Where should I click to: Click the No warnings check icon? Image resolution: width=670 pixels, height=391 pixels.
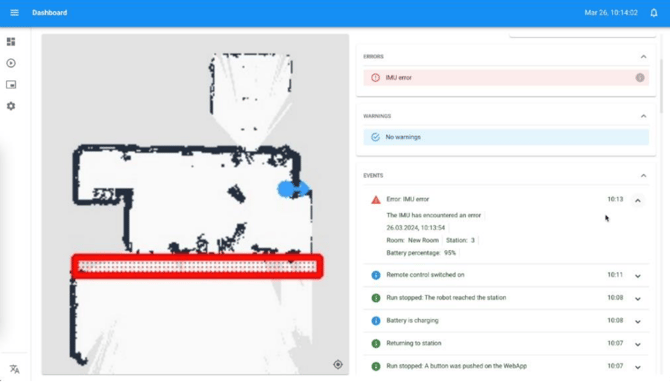375,137
